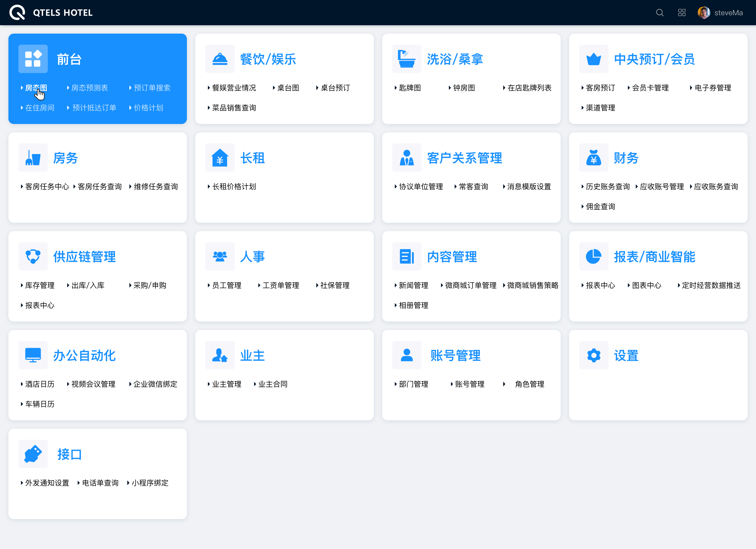Open 社保管理 link
Viewport: 756px width, 549px height.
tap(335, 285)
